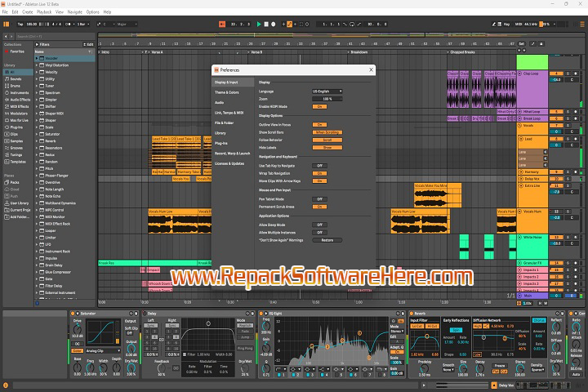Toggle Permanent Scrub Areas setting
Image resolution: width=588 pixels, height=392 pixels.
coord(319,207)
